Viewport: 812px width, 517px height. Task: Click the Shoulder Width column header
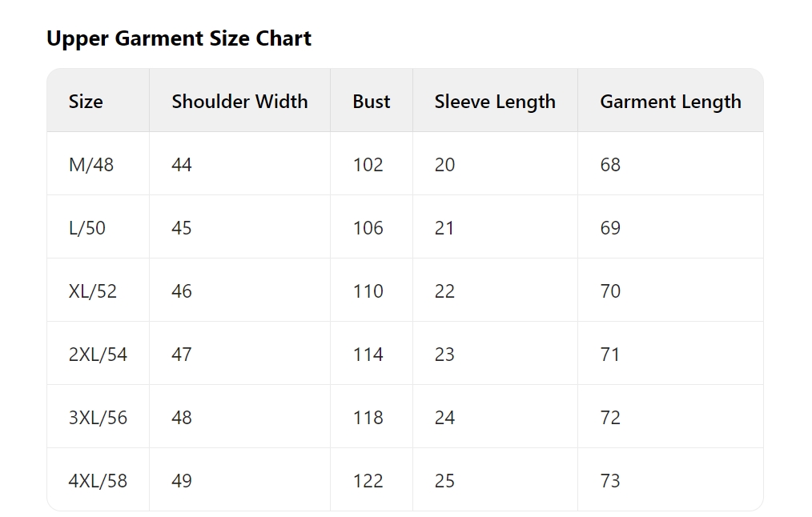pyautogui.click(x=239, y=102)
